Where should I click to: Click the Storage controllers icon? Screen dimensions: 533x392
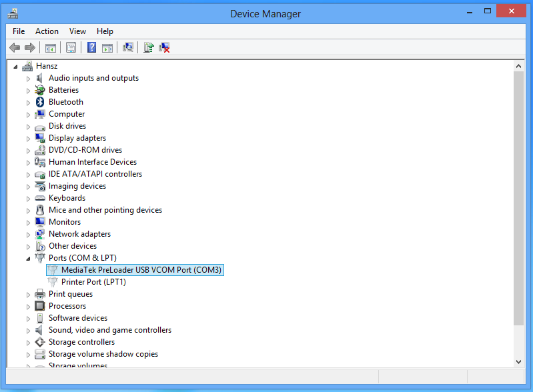[x=40, y=342]
